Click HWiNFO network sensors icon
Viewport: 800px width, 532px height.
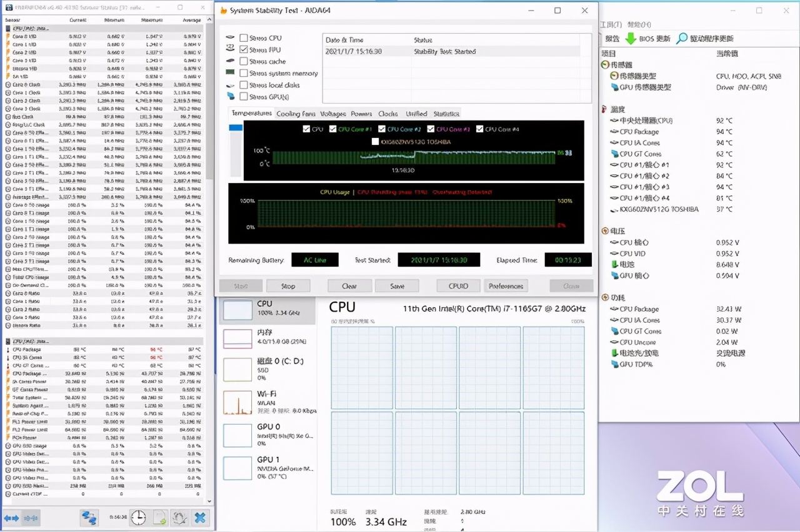[x=89, y=518]
